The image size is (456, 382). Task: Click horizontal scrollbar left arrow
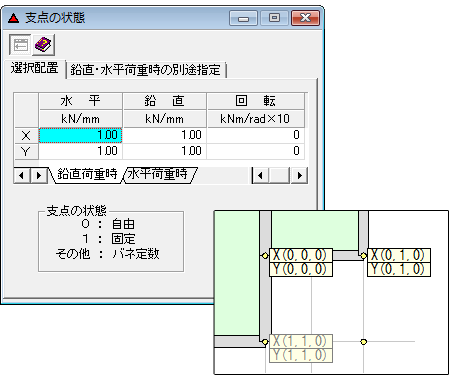[x=261, y=175]
